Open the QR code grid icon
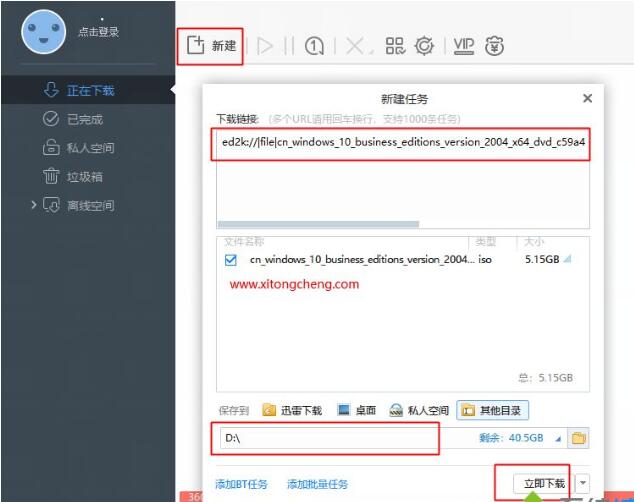Viewport: 634px width, 502px height. (395, 46)
